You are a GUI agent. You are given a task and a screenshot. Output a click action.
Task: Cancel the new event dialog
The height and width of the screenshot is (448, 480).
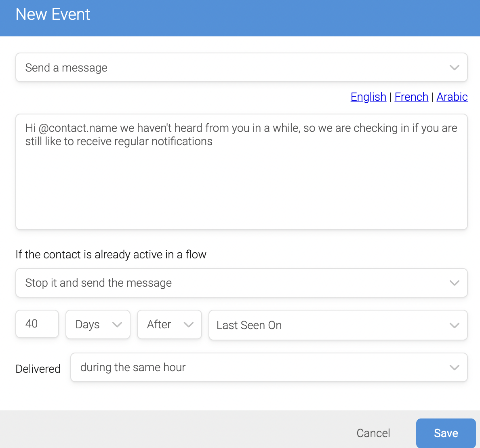(x=373, y=433)
